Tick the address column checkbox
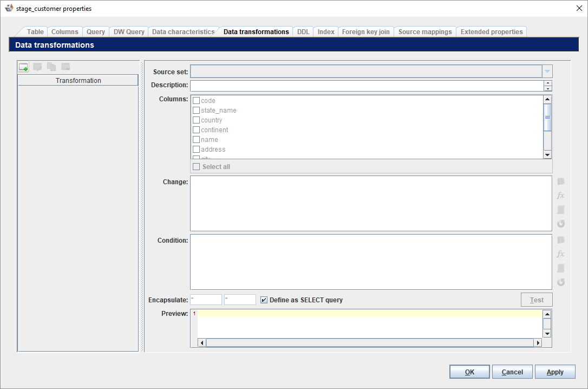Screen dimensions: 588x389 tap(196, 150)
